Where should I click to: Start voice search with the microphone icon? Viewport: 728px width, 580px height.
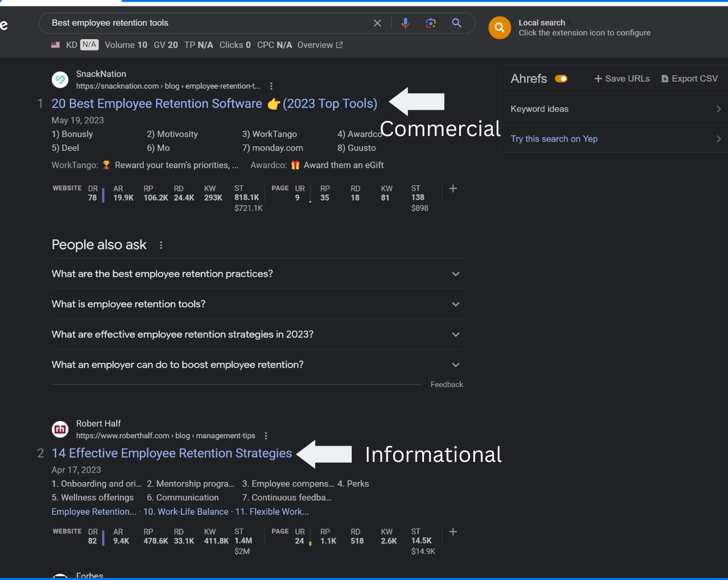[x=405, y=23]
